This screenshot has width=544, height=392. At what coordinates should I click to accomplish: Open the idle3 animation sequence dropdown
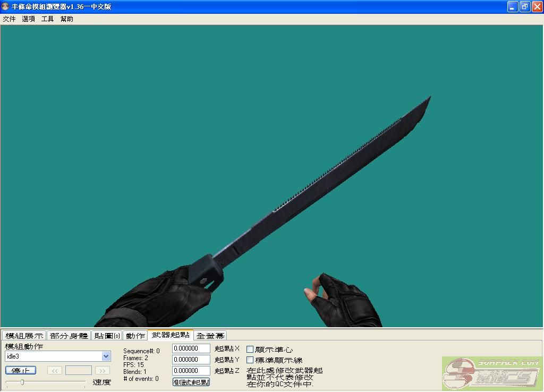point(106,356)
